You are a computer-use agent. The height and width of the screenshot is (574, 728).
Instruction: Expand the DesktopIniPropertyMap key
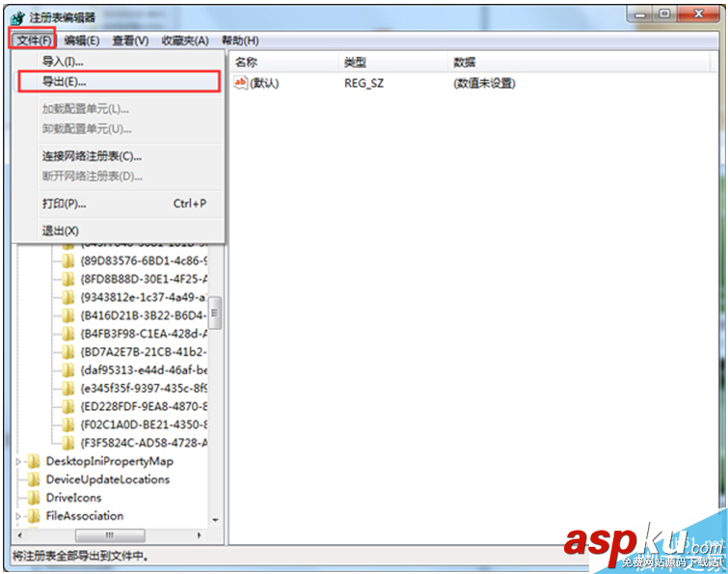(x=18, y=462)
